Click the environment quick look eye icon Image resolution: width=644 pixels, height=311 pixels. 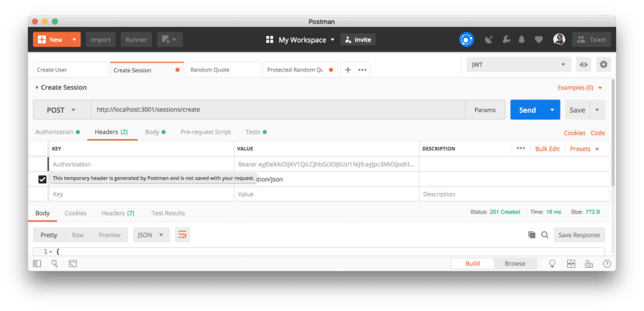[584, 64]
